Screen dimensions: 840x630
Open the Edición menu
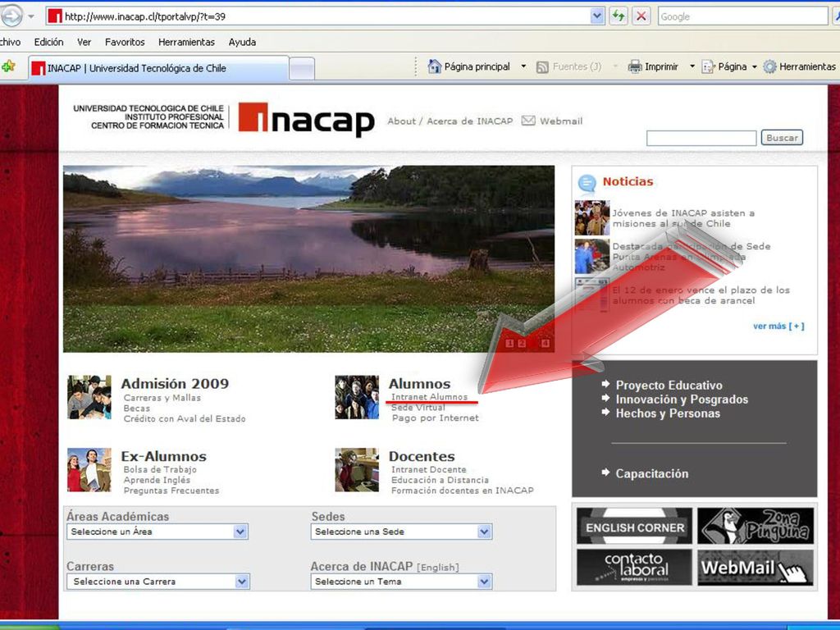pos(48,42)
